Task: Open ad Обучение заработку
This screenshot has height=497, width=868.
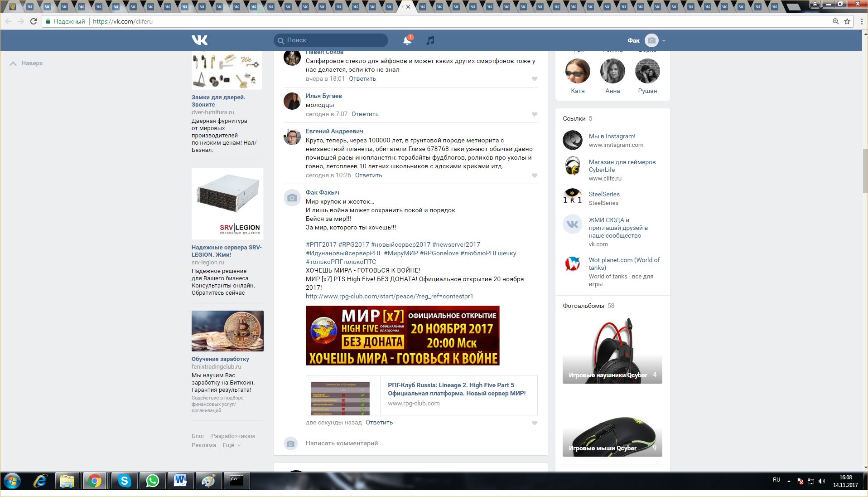Action: click(x=220, y=359)
